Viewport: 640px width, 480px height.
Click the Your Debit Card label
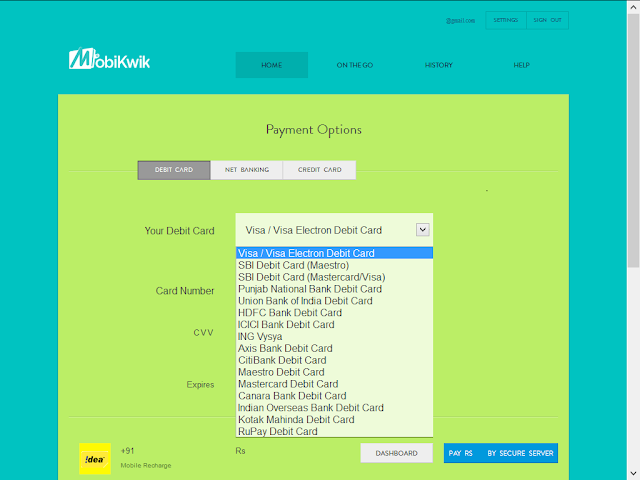point(179,231)
